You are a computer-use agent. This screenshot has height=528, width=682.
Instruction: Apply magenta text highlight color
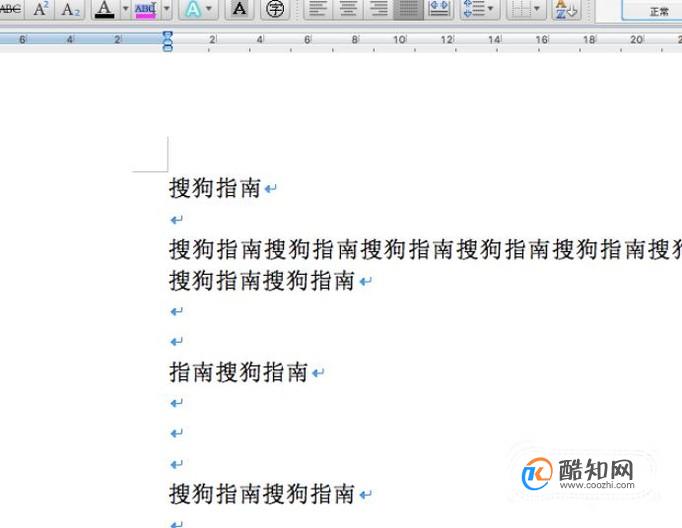point(145,10)
